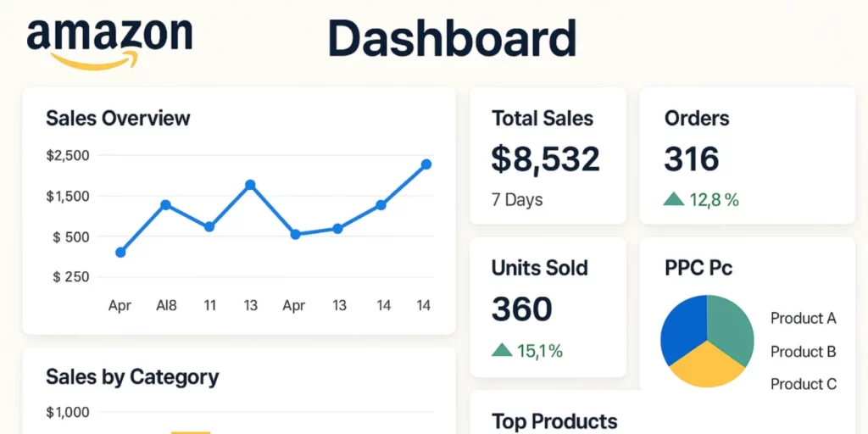Click the green up arrow under Orders
868x434 pixels.
674,199
